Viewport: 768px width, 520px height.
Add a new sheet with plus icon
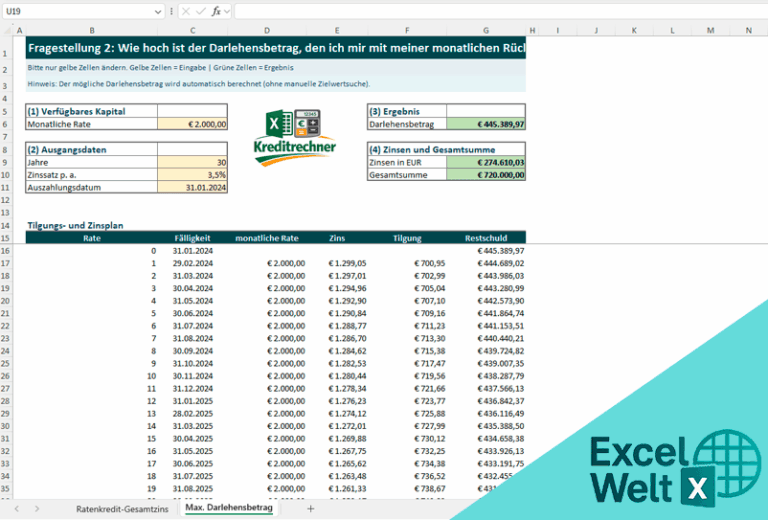[x=311, y=509]
